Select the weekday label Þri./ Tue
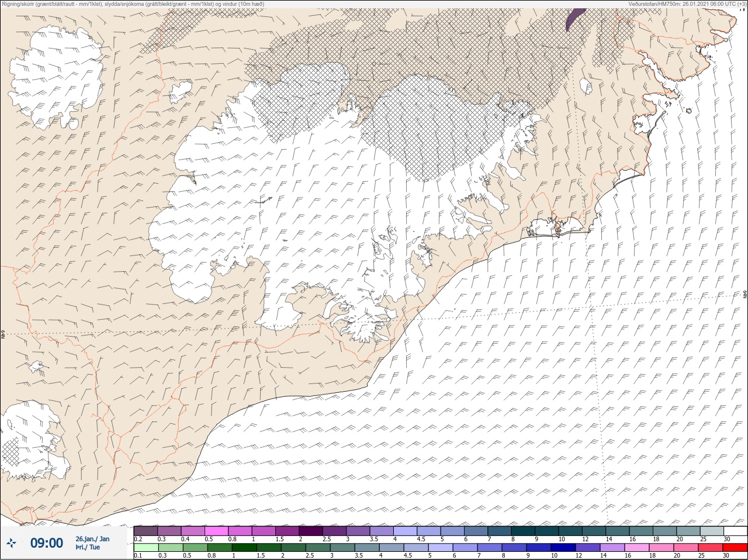 [88, 547]
